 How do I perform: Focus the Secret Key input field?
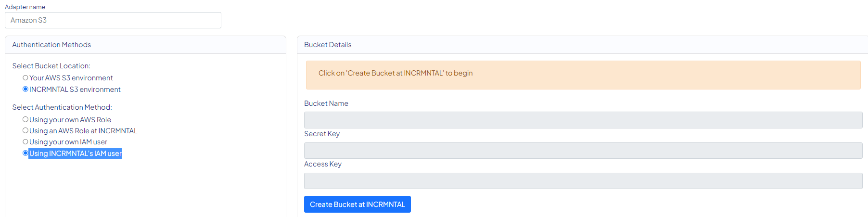[x=583, y=151]
